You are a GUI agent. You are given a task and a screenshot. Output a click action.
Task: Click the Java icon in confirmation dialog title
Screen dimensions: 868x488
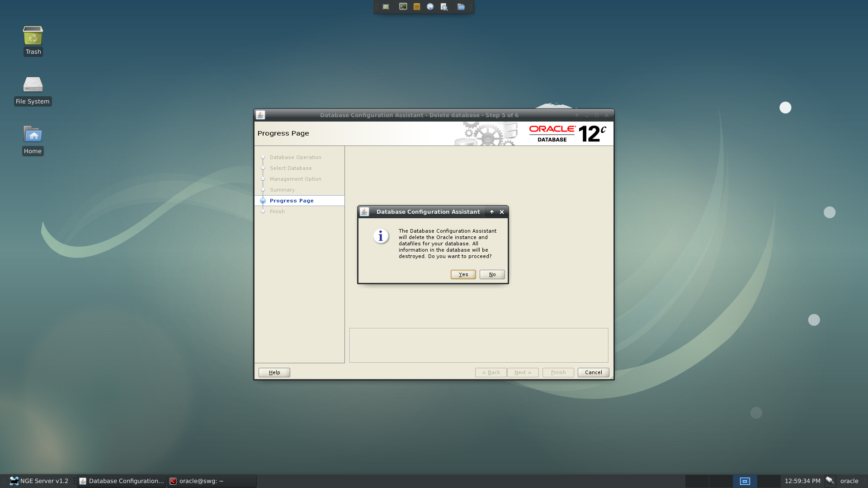(364, 211)
